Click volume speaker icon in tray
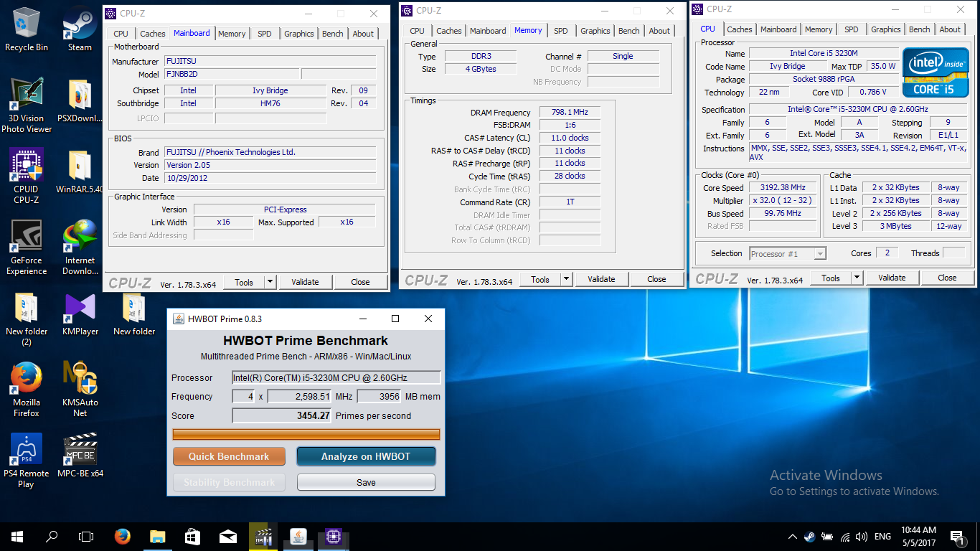The image size is (980, 551). point(862,537)
